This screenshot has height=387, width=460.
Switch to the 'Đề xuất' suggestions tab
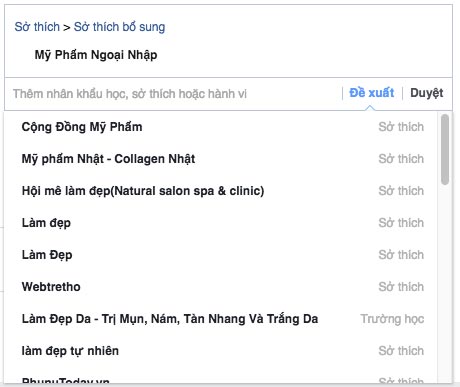click(x=371, y=93)
